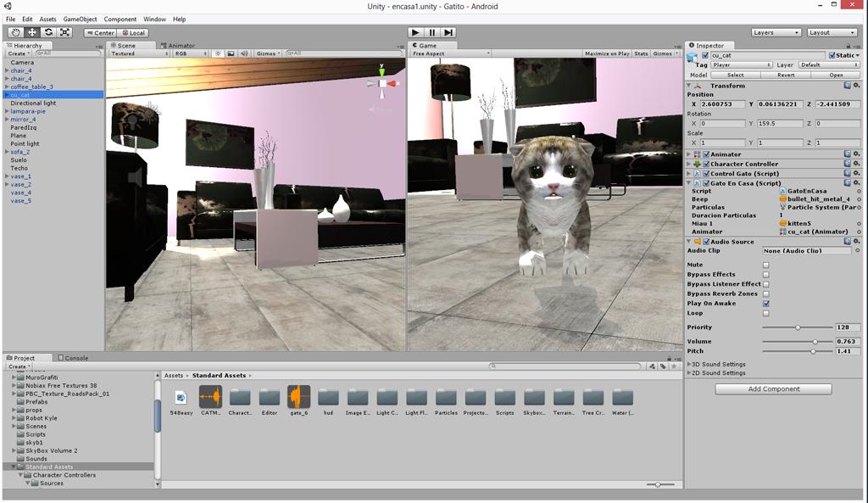The width and height of the screenshot is (868, 503).
Task: Enable Bypass Listener Effects checkbox
Action: tap(766, 284)
